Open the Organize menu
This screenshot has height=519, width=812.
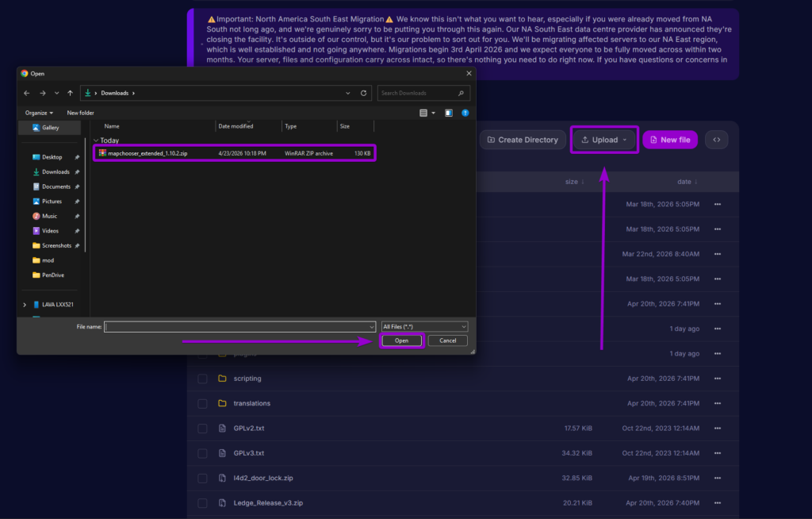pyautogui.click(x=38, y=113)
